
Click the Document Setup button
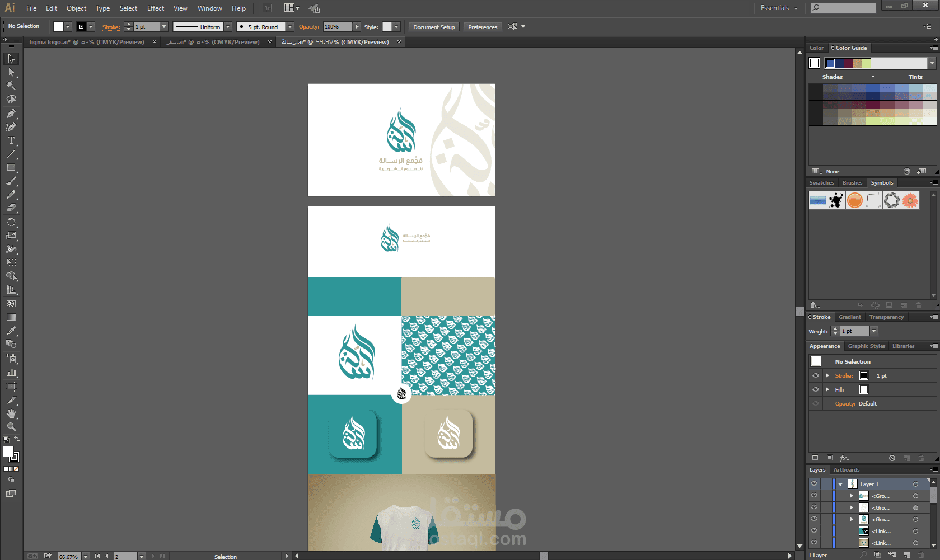(434, 27)
